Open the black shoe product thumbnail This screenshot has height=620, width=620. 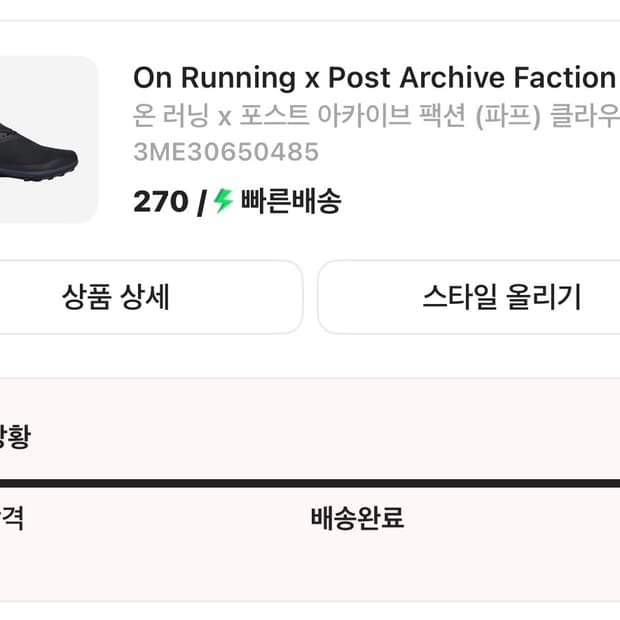click(38, 149)
